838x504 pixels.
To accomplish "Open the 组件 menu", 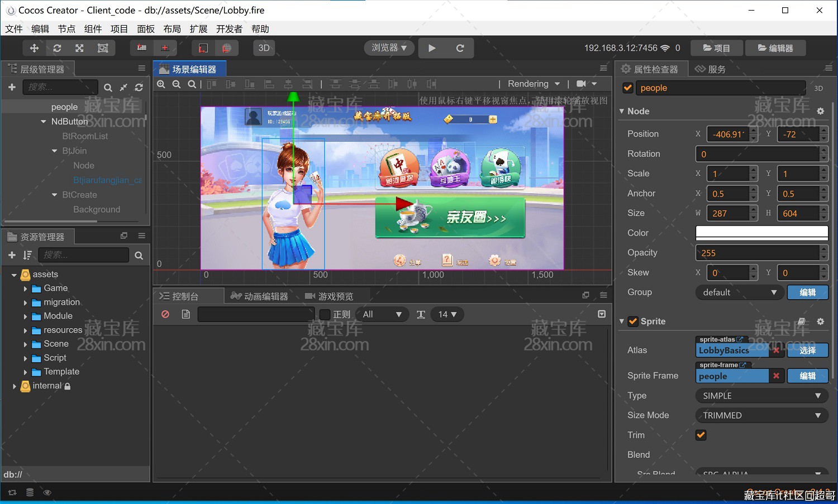I will [x=93, y=29].
